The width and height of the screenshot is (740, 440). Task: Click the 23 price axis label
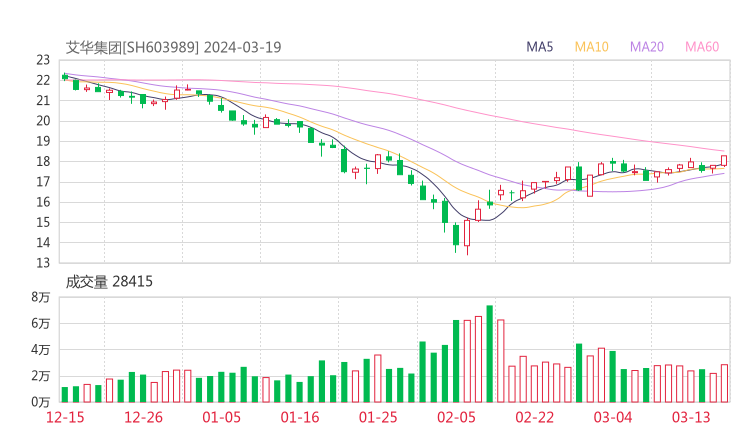click(43, 60)
